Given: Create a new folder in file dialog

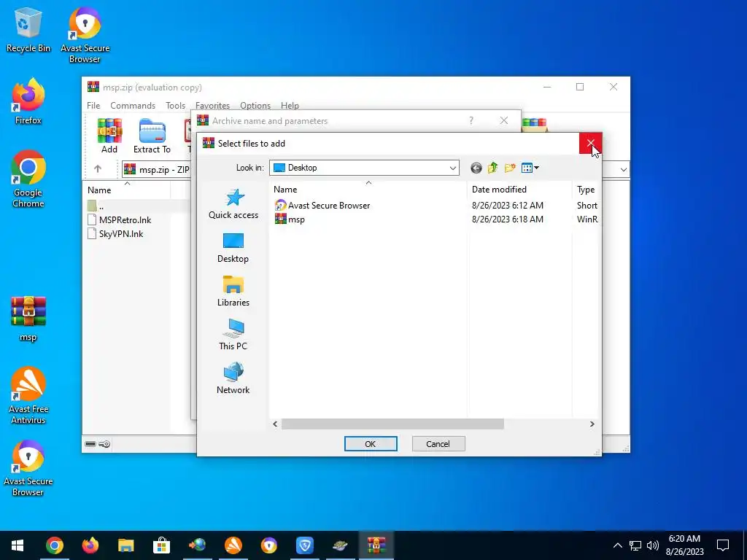Looking at the screenshot, I should pos(510,168).
